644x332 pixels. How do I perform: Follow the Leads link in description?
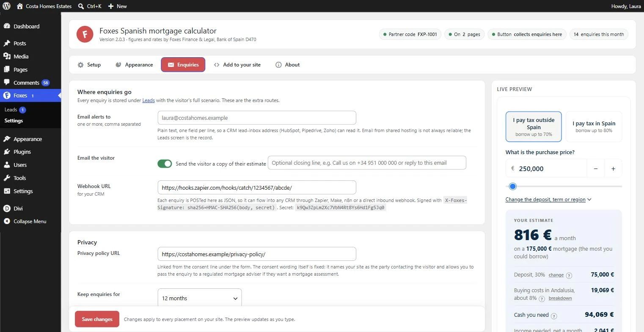(x=149, y=100)
